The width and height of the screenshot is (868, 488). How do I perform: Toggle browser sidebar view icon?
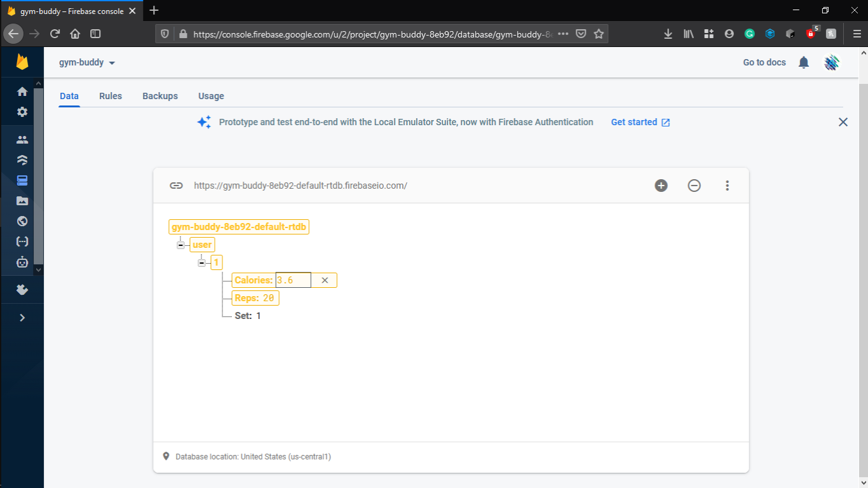click(x=95, y=34)
